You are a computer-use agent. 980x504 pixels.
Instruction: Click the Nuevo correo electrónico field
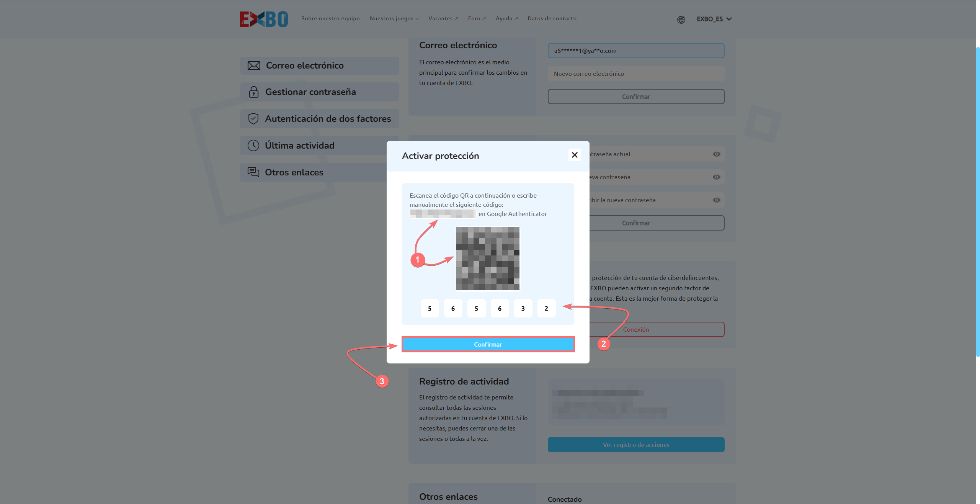(636, 74)
